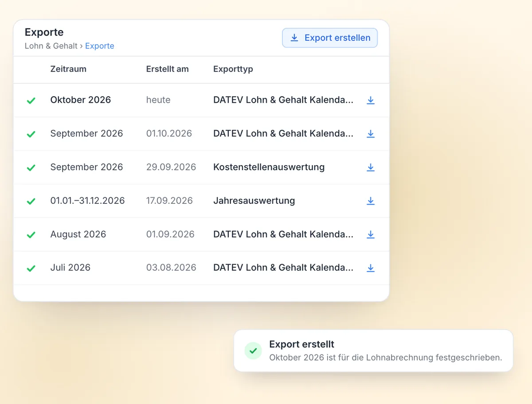This screenshot has height=404, width=532.
Task: Click the 'Export erstellt' toast title
Action: coord(301,345)
